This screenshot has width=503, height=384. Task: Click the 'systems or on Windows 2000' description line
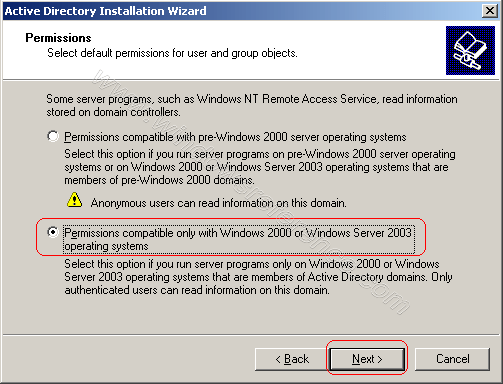click(x=256, y=167)
